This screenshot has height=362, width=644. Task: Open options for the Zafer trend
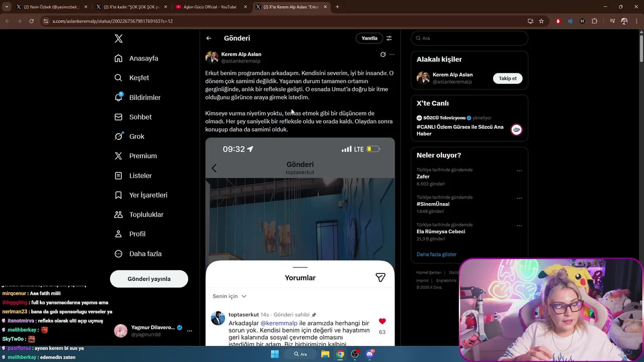tap(519, 170)
